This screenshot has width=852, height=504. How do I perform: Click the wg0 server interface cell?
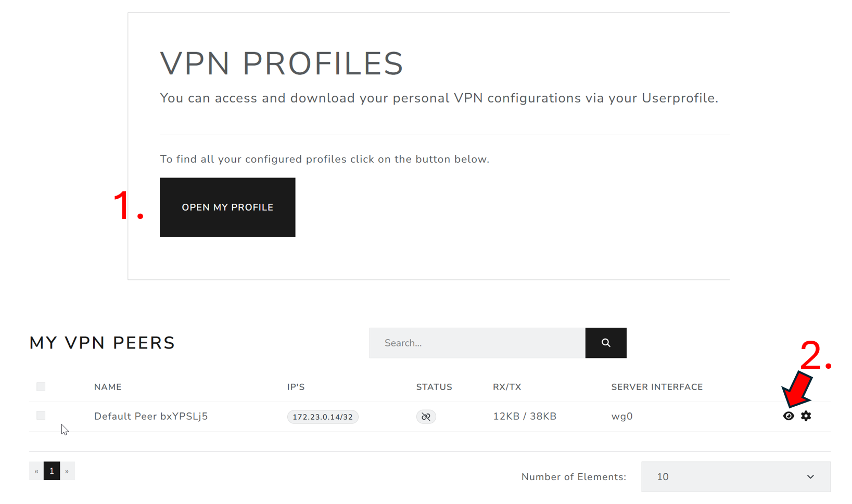click(x=621, y=416)
